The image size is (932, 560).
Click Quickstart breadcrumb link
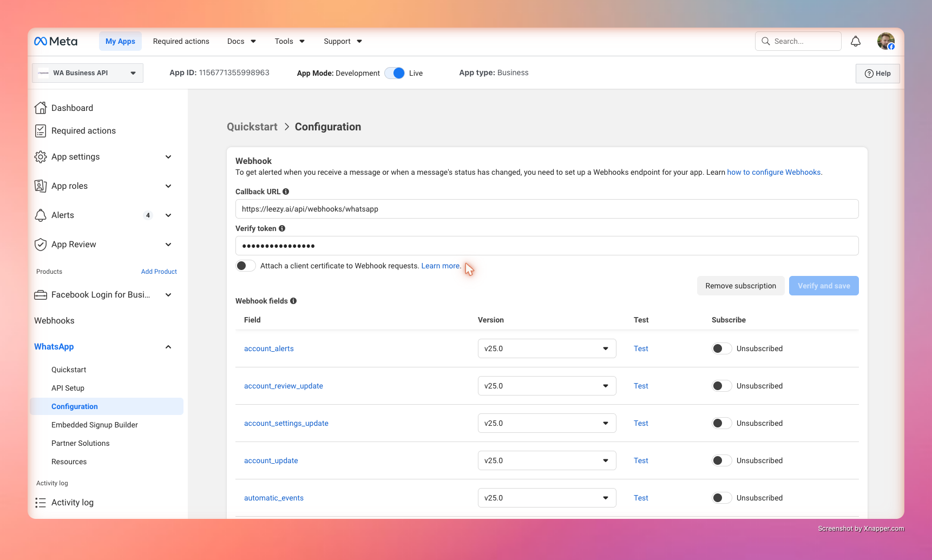pyautogui.click(x=252, y=127)
